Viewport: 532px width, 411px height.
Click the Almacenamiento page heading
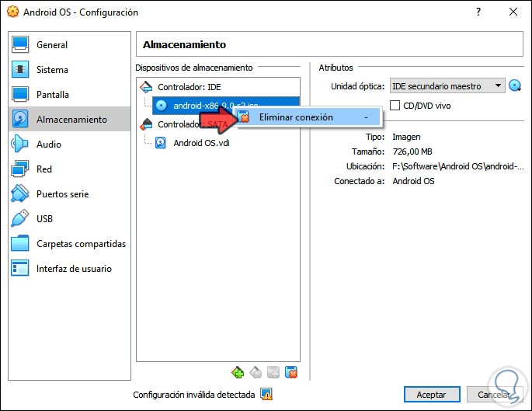pyautogui.click(x=184, y=44)
